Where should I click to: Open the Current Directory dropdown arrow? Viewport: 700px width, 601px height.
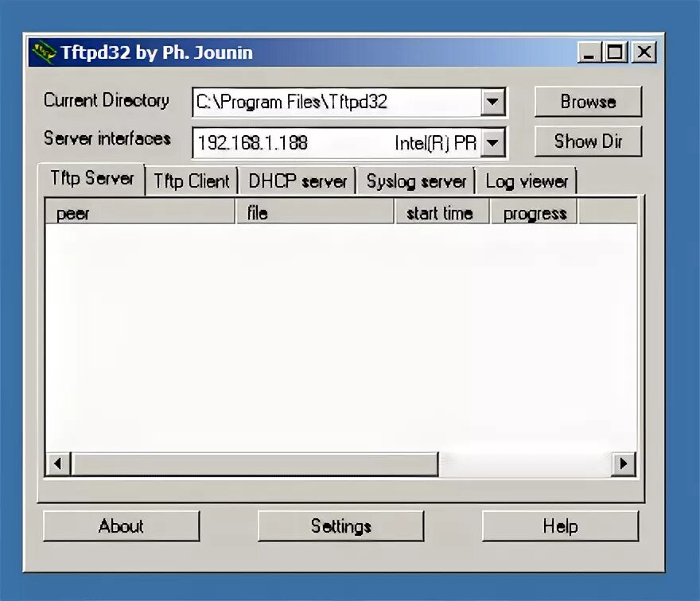point(493,103)
